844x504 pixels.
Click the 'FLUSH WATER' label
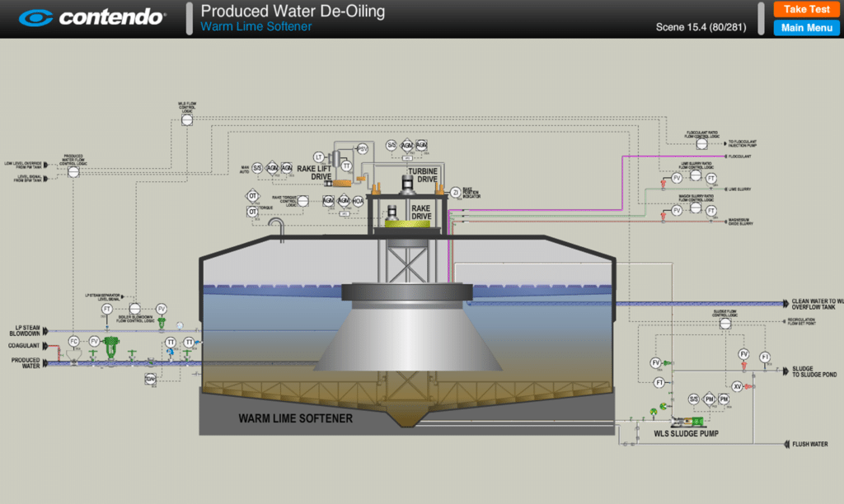pyautogui.click(x=809, y=444)
